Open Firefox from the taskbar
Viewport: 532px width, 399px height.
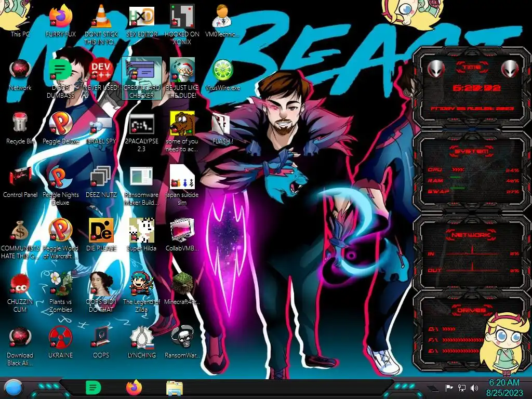[134, 388]
